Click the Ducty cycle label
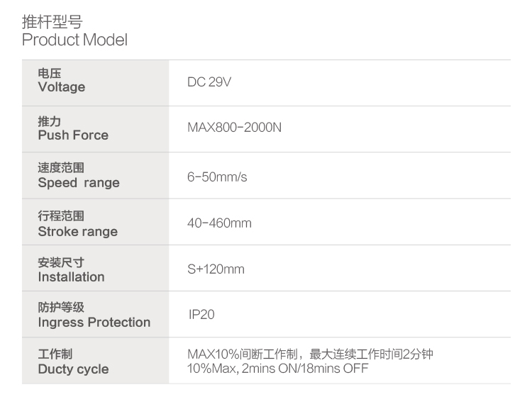Screen dimensions: 532x397 73,369
